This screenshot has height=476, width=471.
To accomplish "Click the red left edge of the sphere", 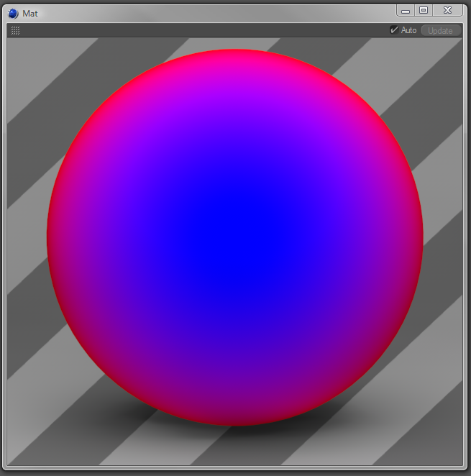I will (52, 237).
